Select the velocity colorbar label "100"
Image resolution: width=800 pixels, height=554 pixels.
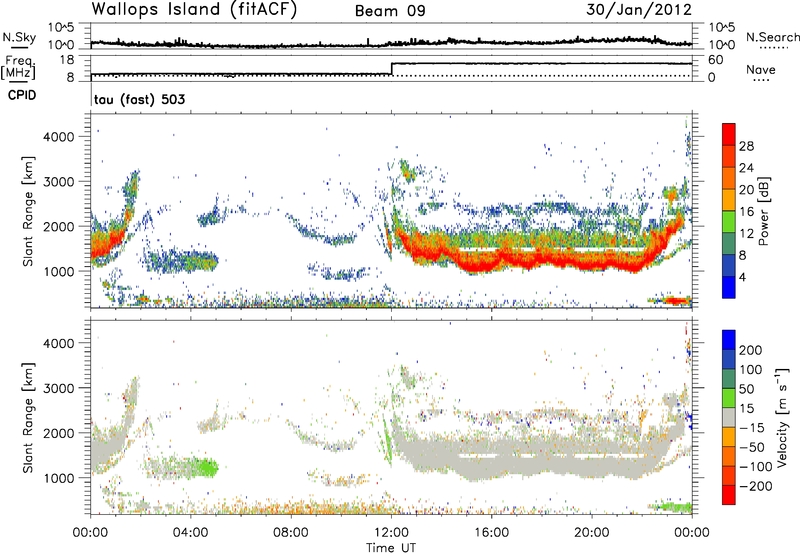point(751,370)
